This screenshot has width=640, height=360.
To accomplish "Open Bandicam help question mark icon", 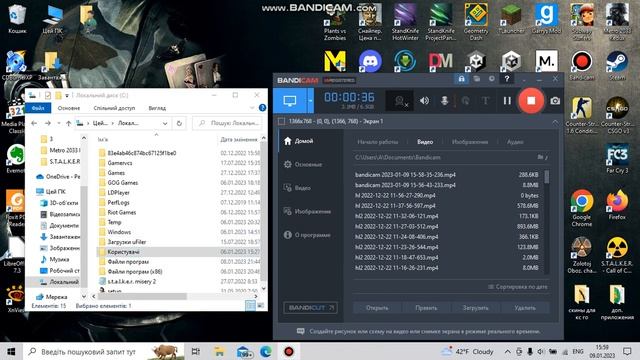I will click(x=507, y=79).
